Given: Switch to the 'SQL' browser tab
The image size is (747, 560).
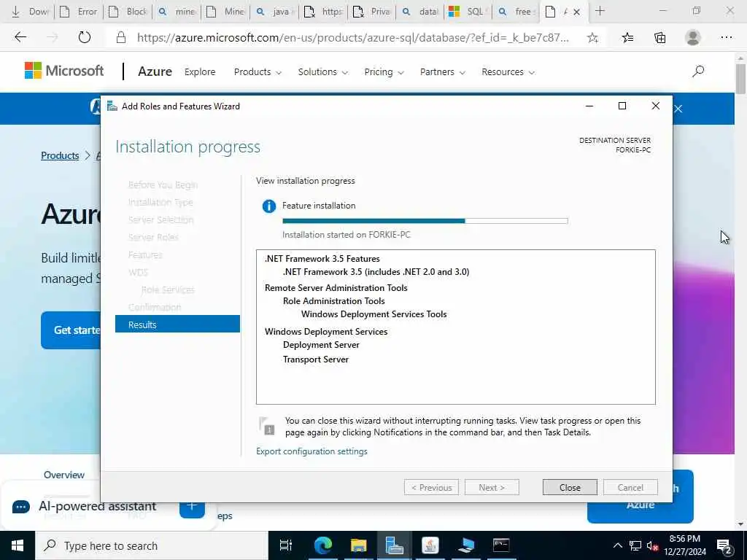Looking at the screenshot, I should click(467, 12).
